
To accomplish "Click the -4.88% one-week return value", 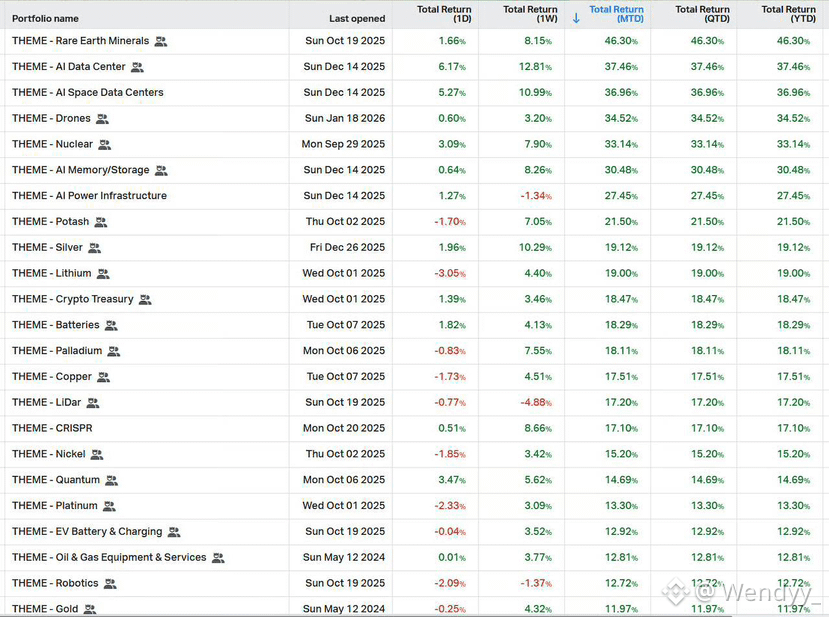I will (x=536, y=403).
